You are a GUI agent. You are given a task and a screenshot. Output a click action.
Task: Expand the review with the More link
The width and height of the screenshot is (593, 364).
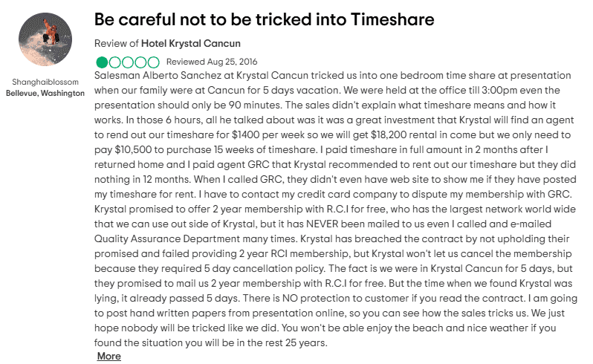tap(108, 357)
